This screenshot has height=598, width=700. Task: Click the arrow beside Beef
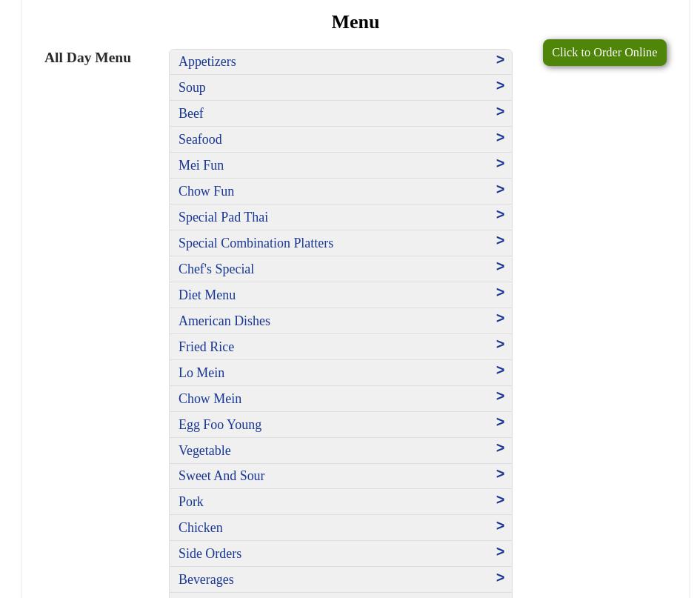coord(500,112)
